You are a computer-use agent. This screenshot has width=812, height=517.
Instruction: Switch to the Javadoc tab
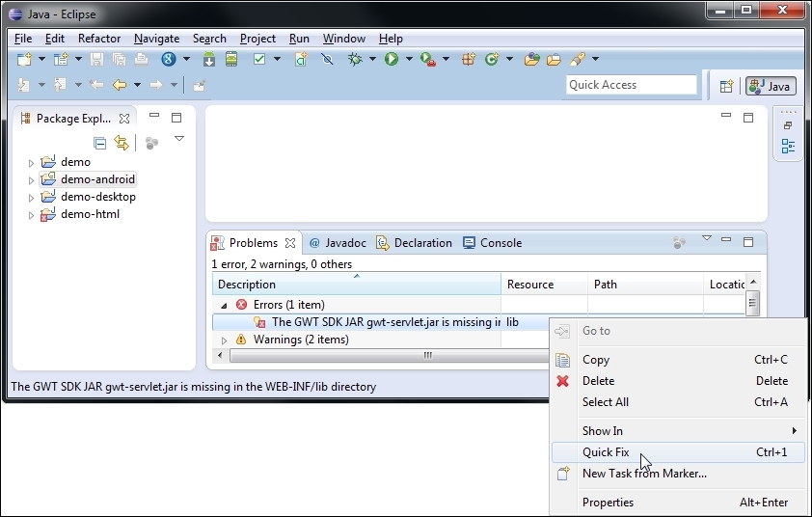click(x=338, y=243)
